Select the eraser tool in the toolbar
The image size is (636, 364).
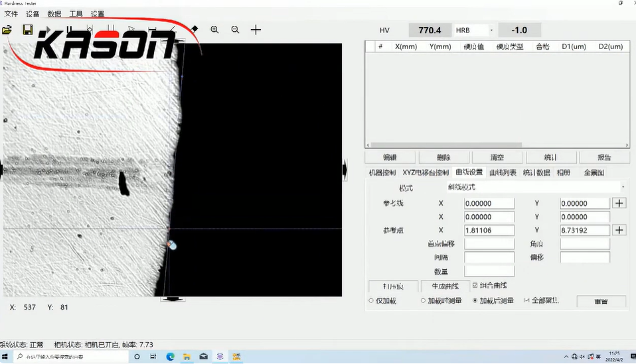[x=194, y=30]
